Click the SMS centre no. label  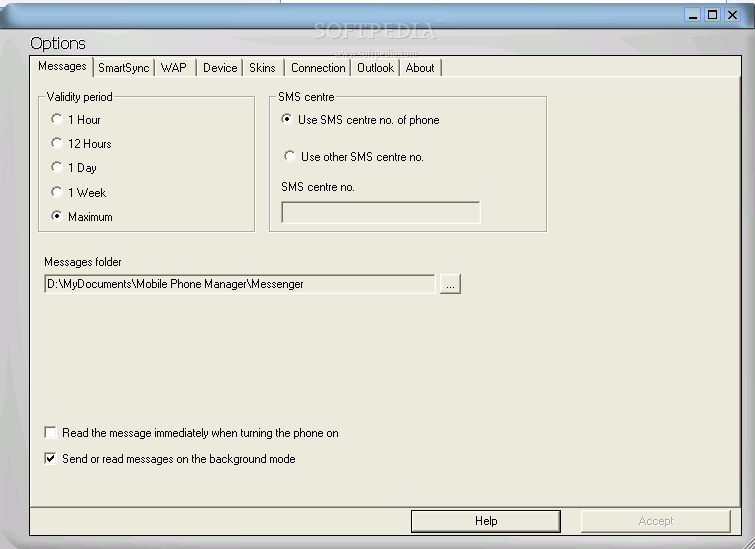click(318, 187)
